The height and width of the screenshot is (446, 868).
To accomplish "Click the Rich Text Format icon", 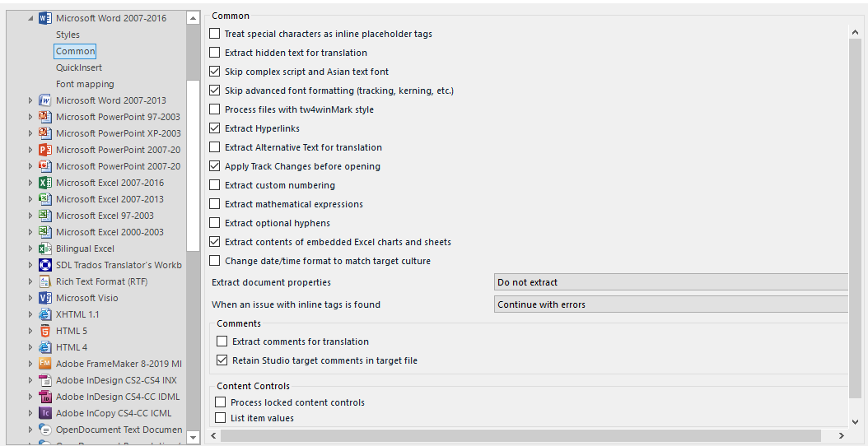I will click(x=45, y=281).
